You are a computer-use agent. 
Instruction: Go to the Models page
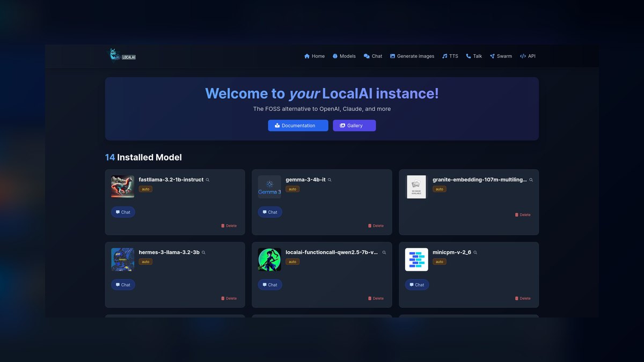coord(343,56)
